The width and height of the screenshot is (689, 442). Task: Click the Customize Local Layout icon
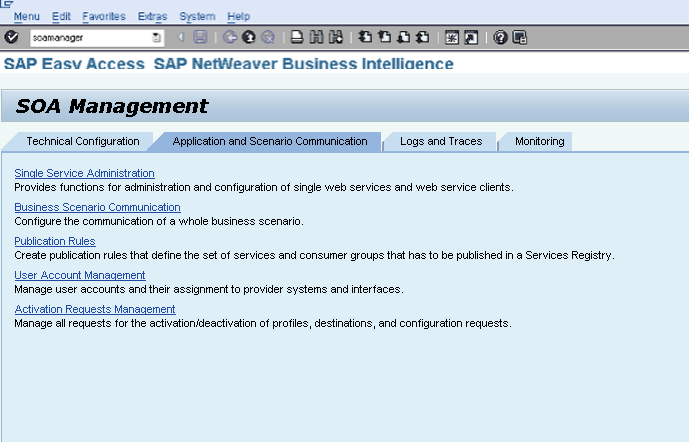pyautogui.click(x=519, y=37)
